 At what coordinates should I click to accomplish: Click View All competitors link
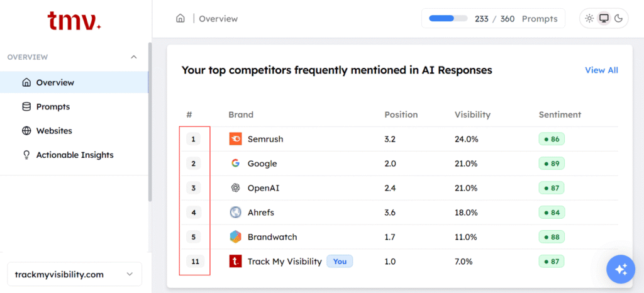[601, 70]
